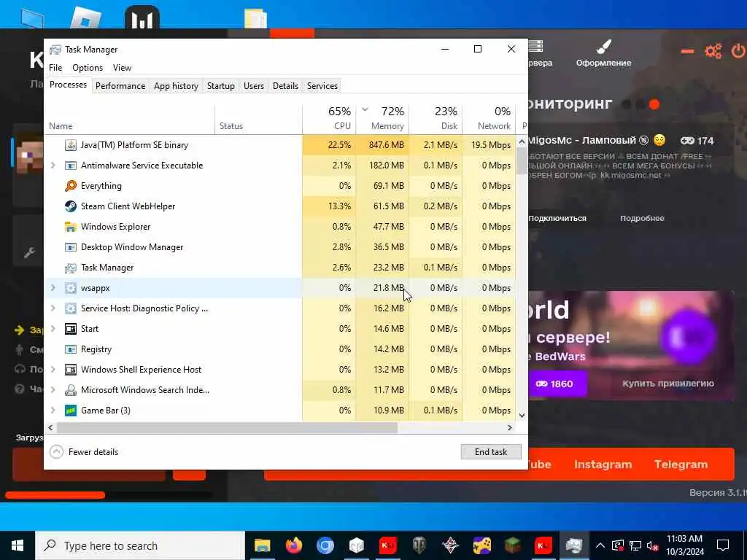Viewport: 747px width, 560px height.
Task: Click the Telegram link in launcher
Action: coord(681,464)
